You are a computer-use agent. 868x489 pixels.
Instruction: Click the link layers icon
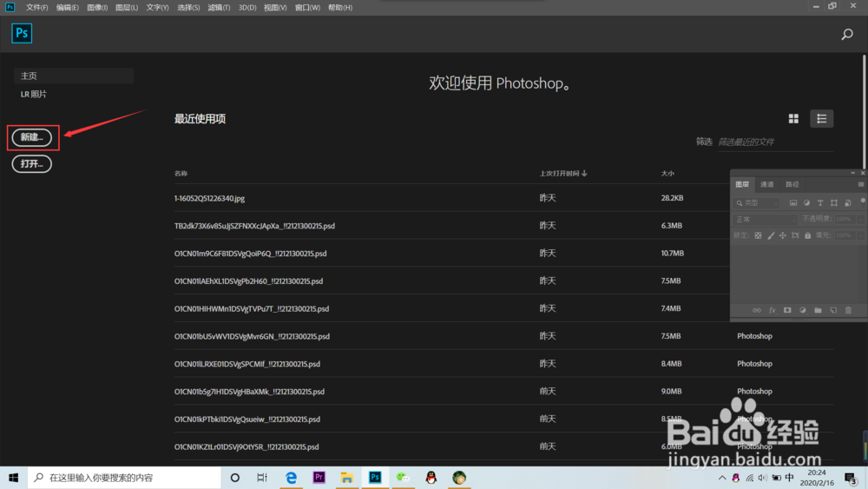click(757, 311)
